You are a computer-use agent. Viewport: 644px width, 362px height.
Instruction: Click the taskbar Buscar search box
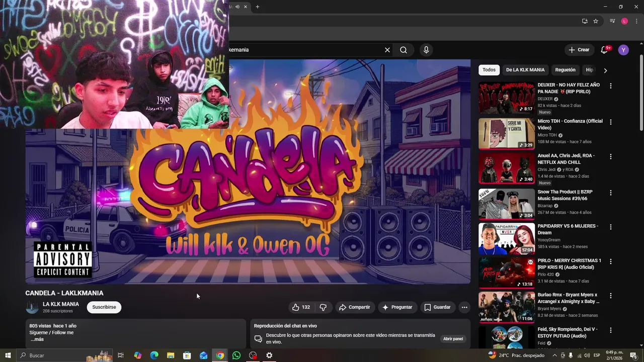click(64, 355)
